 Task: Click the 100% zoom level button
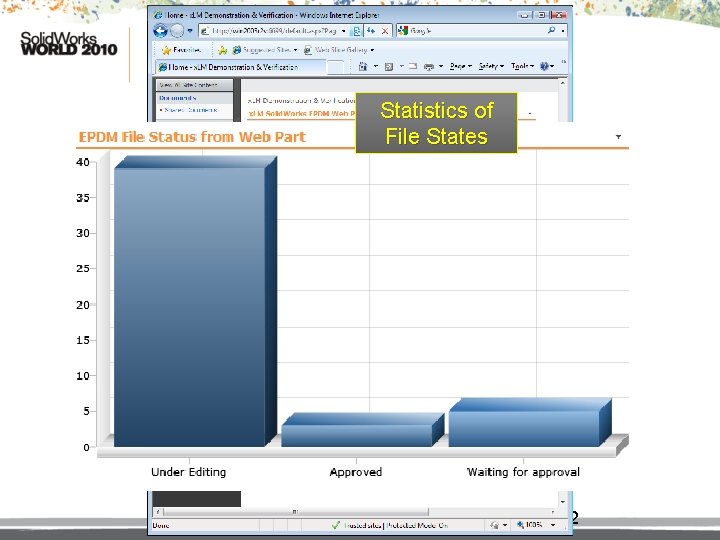pyautogui.click(x=530, y=524)
